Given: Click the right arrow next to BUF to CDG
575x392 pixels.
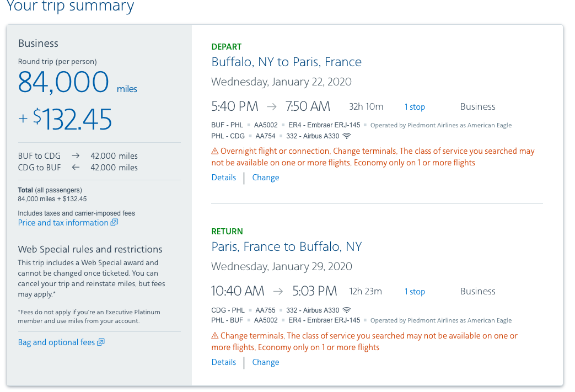Looking at the screenshot, I should tap(76, 156).
